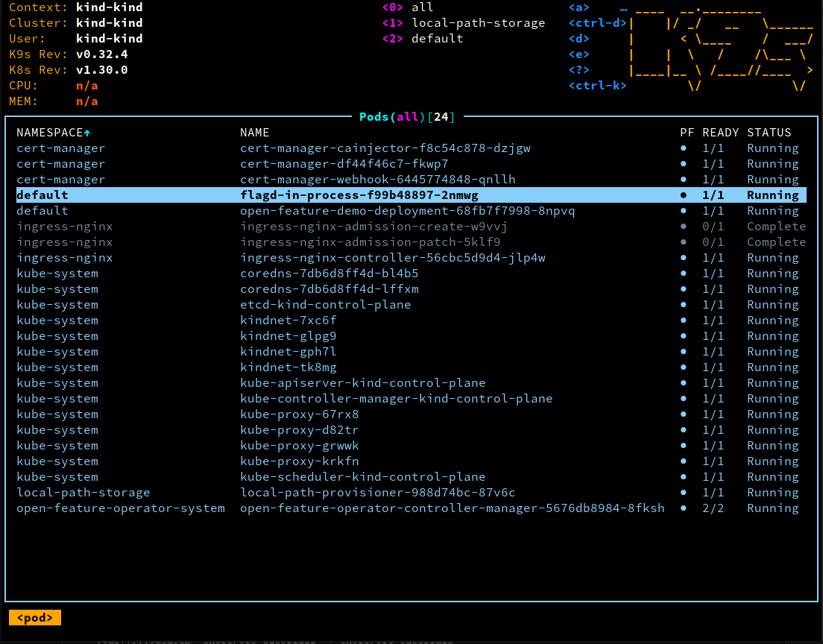823x644 pixels.
Task: Sort by the READY column header
Action: pyautogui.click(x=720, y=133)
